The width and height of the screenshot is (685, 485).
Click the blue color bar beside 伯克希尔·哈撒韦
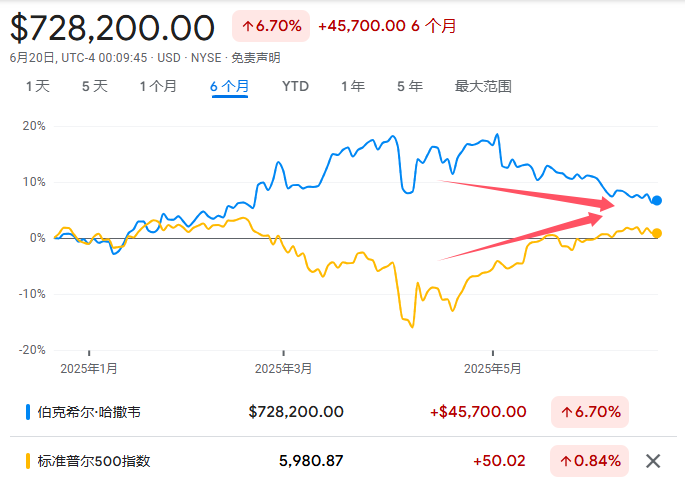point(26,412)
